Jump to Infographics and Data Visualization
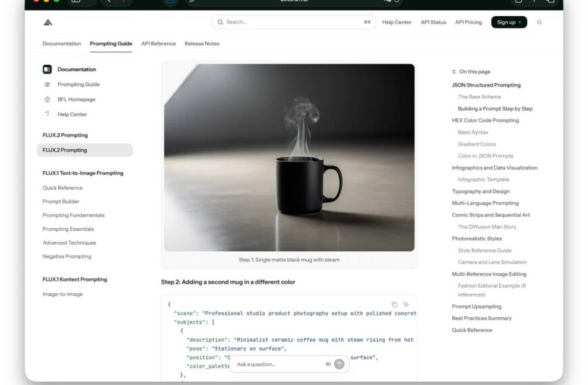The image size is (588, 385). pos(494,168)
